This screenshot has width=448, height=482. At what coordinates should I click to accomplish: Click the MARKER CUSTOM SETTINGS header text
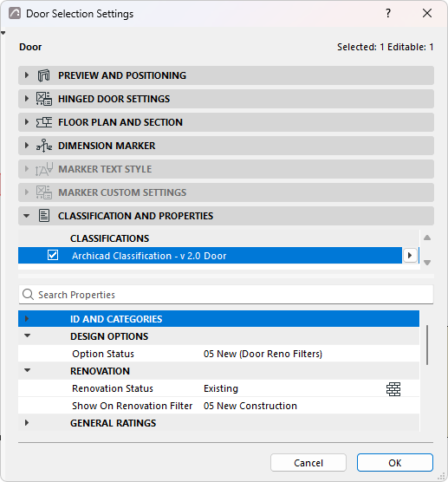tap(122, 192)
